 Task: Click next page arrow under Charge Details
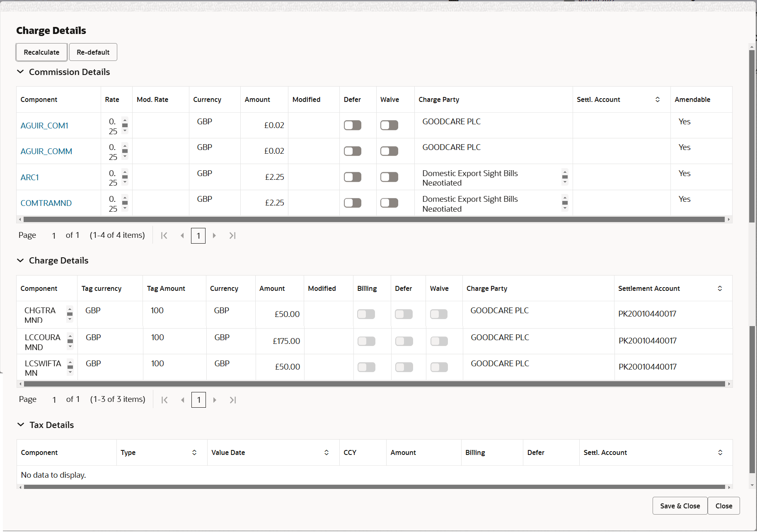[215, 400]
